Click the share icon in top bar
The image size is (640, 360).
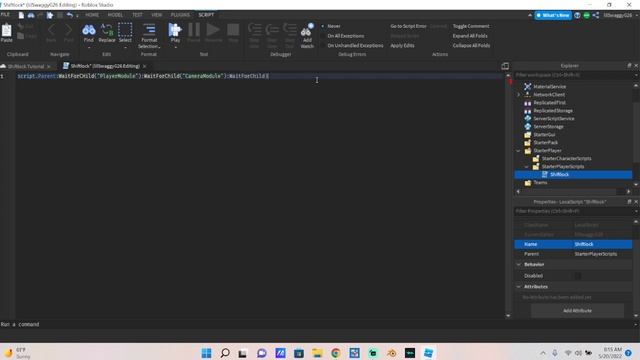[x=596, y=15]
